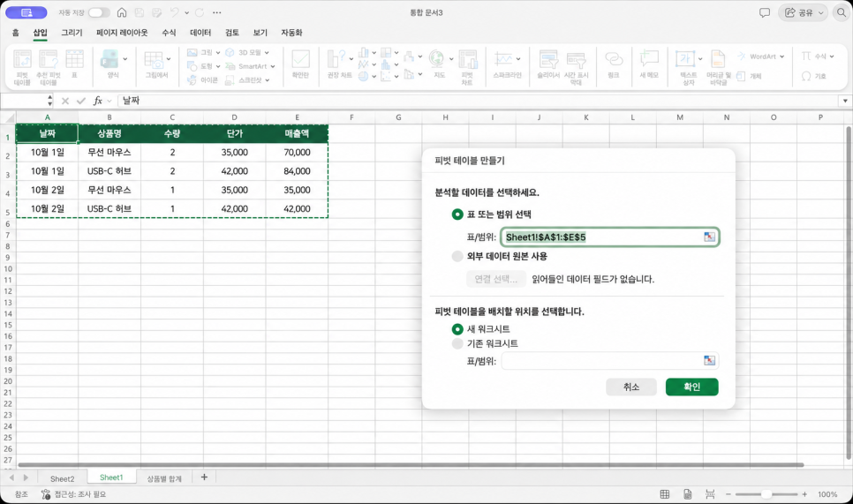Click the 확인 button in the dialog
853x504 pixels.
coord(692,387)
